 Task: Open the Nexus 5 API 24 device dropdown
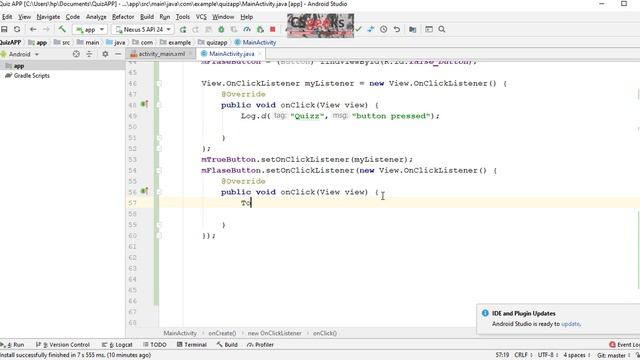[x=143, y=29]
